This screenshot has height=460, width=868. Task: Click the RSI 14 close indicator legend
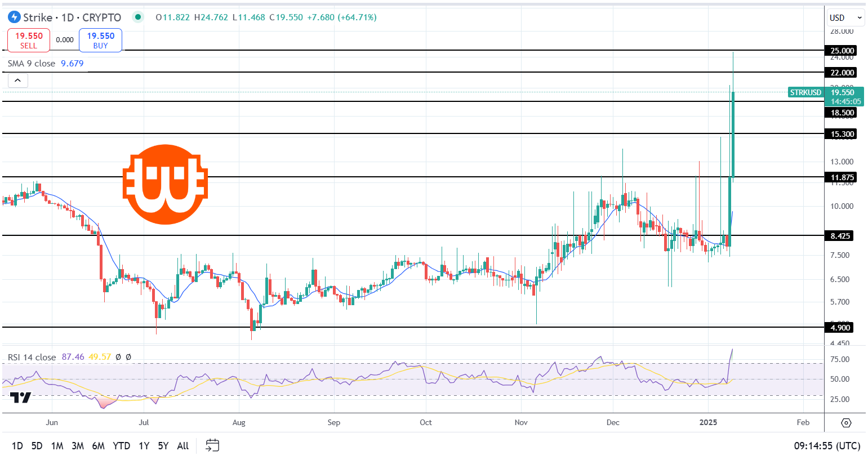point(32,357)
